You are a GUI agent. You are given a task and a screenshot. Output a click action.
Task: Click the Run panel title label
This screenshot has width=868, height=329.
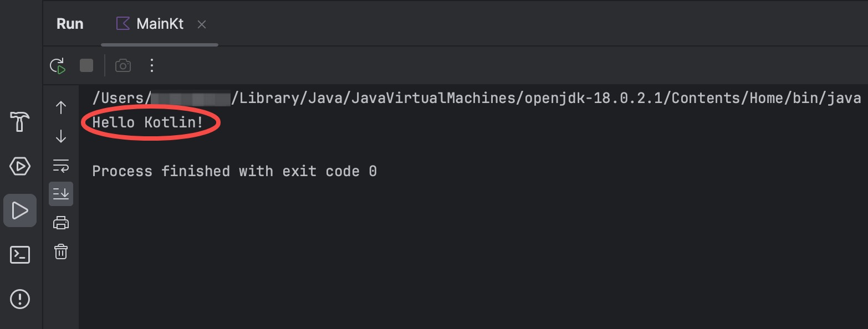(70, 24)
